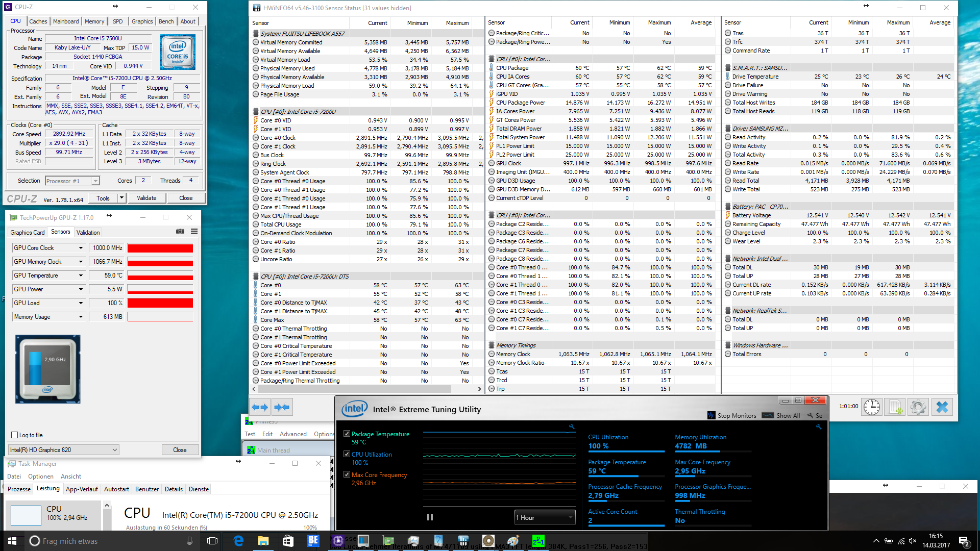
Task: Toggle the Max Core Frequency checkbox
Action: [x=347, y=474]
